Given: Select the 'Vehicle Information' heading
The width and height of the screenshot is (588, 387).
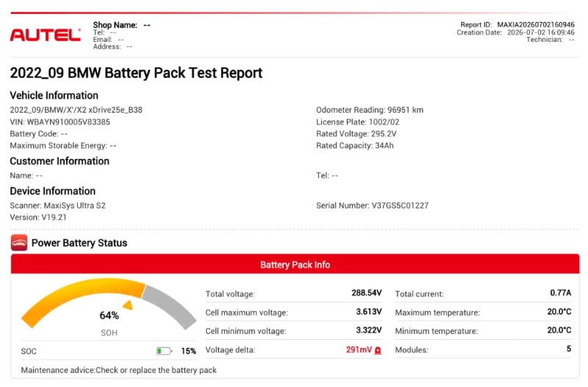Looking at the screenshot, I should click(x=54, y=96).
